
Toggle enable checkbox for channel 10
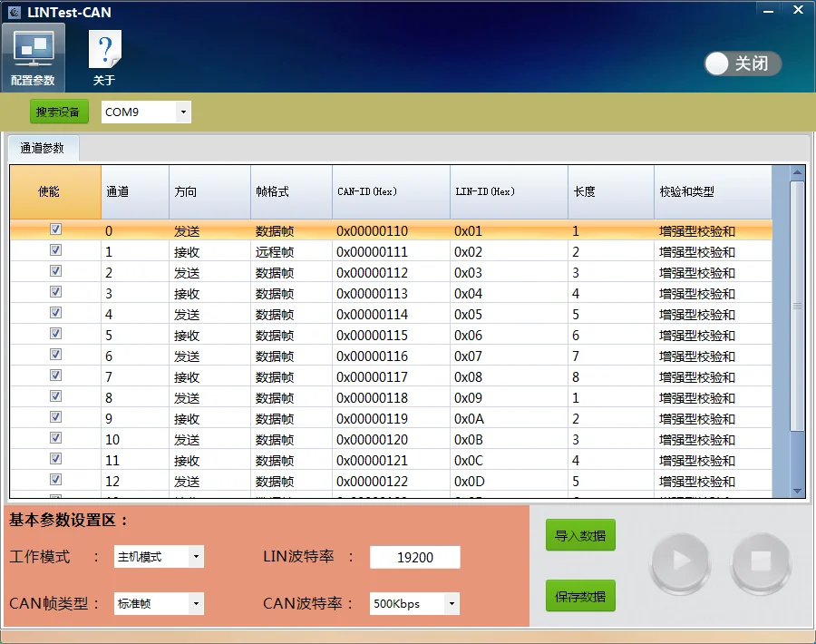[55, 439]
